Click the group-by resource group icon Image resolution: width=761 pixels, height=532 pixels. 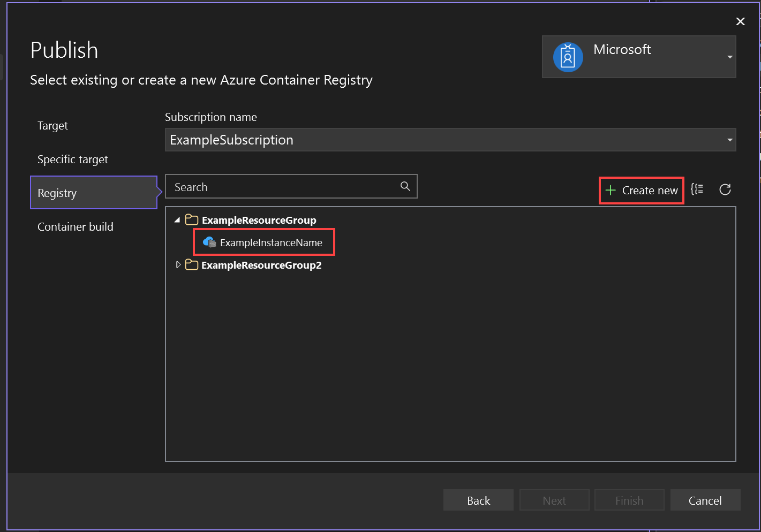pyautogui.click(x=697, y=189)
